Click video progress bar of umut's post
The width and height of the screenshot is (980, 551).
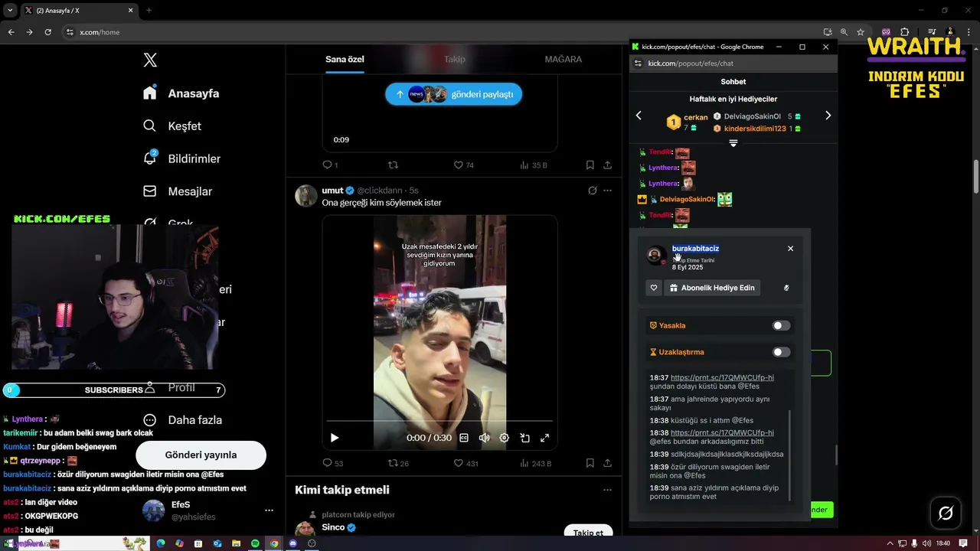[x=439, y=421]
